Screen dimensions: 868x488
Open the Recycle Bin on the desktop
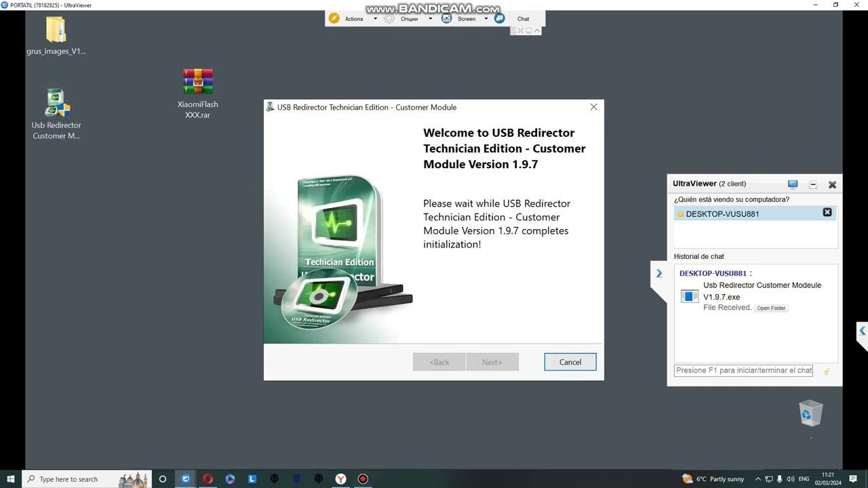(811, 413)
